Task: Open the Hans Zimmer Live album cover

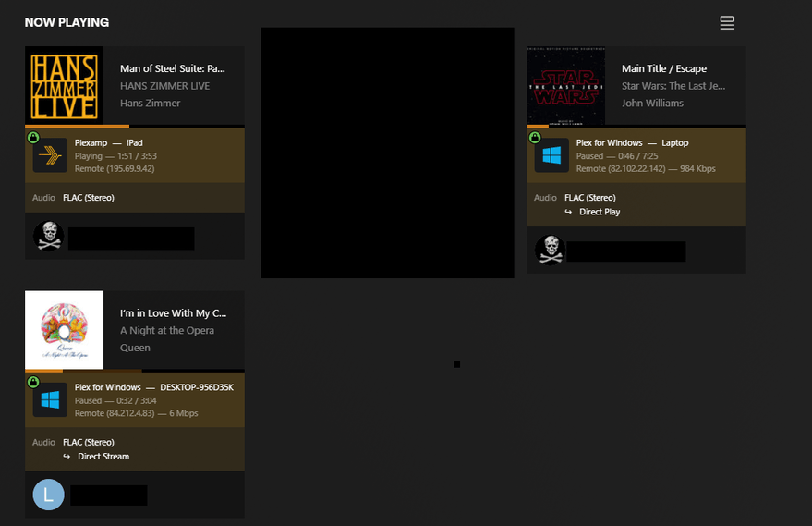Action: pyautogui.click(x=65, y=85)
